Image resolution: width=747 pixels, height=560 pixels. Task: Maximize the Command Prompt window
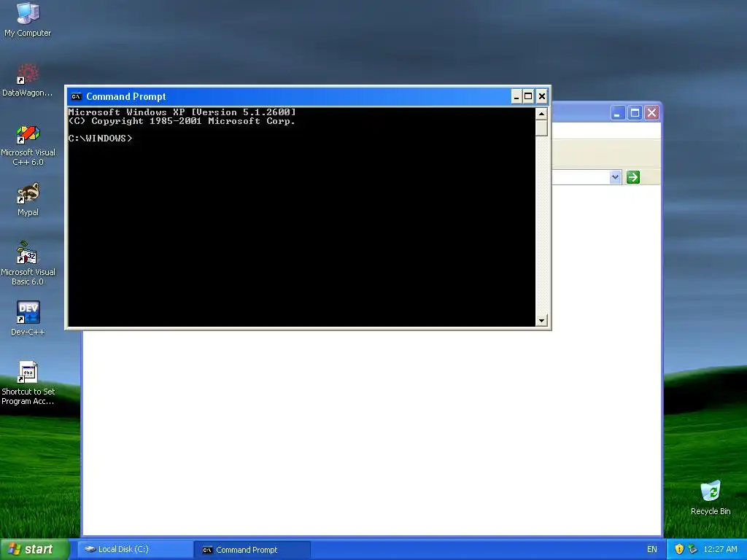tap(528, 97)
